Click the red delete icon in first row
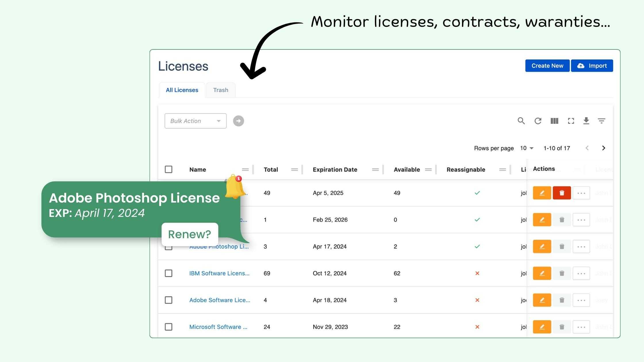This screenshot has height=362, width=644. (x=561, y=193)
